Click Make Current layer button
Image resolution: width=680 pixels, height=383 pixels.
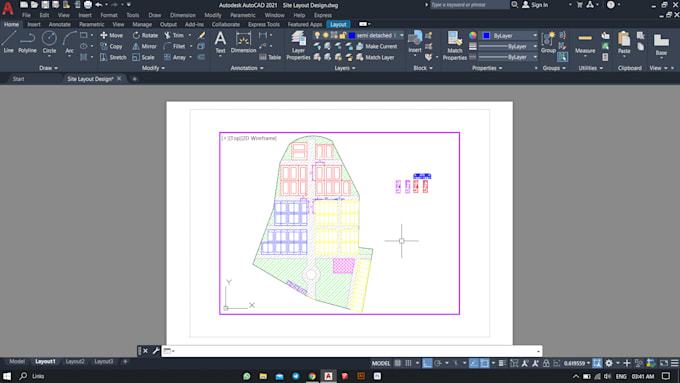pos(376,46)
